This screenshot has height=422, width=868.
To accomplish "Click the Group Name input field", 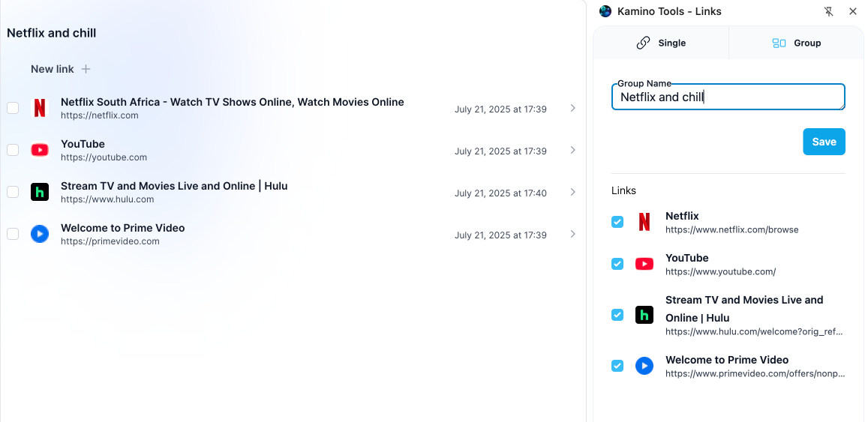I will pos(728,97).
